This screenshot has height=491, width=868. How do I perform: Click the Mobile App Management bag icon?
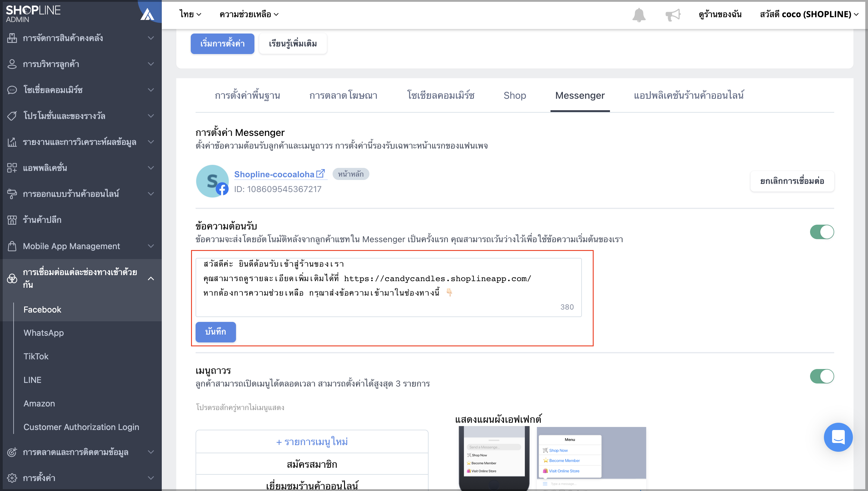[x=12, y=246]
